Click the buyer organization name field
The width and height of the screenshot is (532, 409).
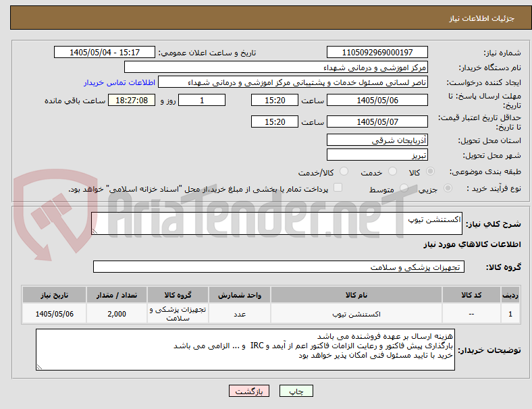point(276,67)
